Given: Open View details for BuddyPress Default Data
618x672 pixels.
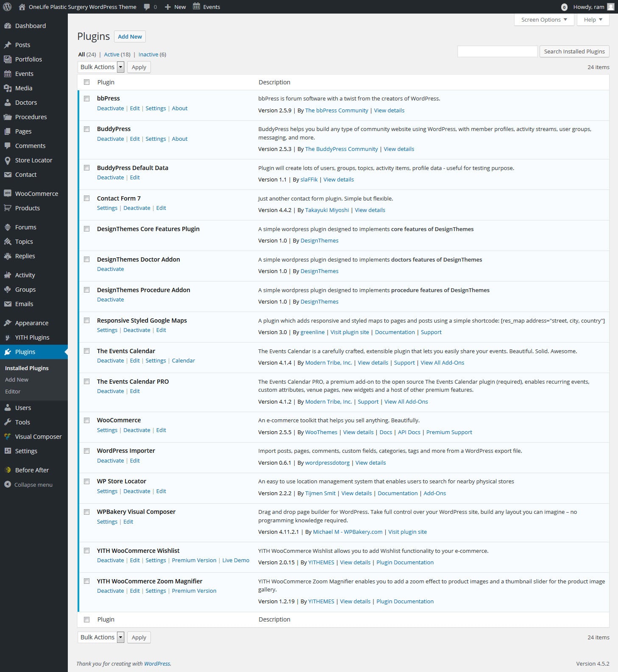Looking at the screenshot, I should 339,179.
